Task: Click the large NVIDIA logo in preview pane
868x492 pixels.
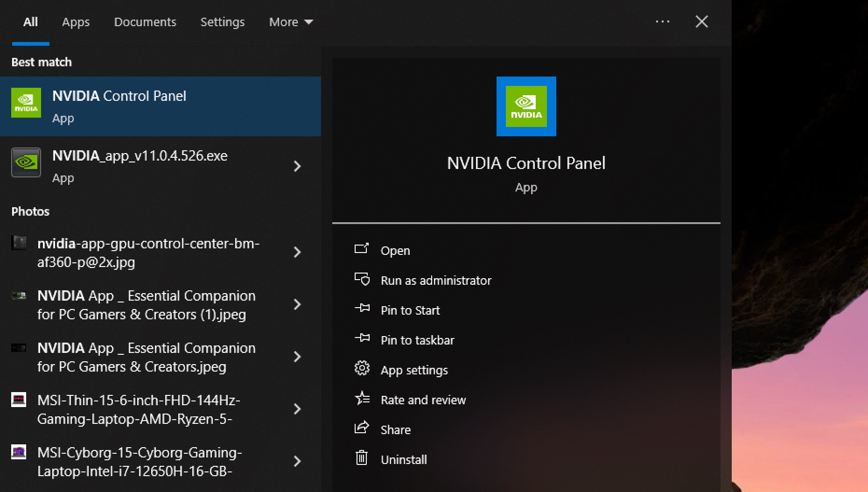Action: 526,106
